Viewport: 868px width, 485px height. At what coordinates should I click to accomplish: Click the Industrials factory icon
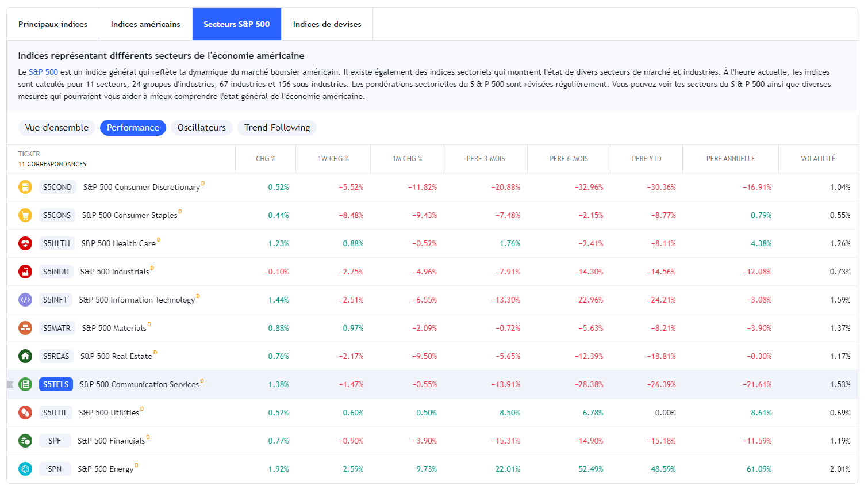pos(25,272)
